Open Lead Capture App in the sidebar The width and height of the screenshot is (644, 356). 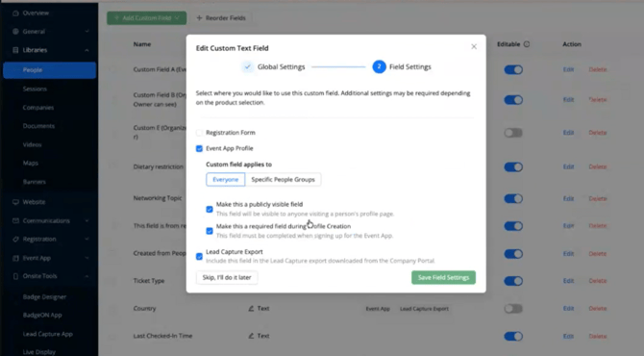point(48,334)
